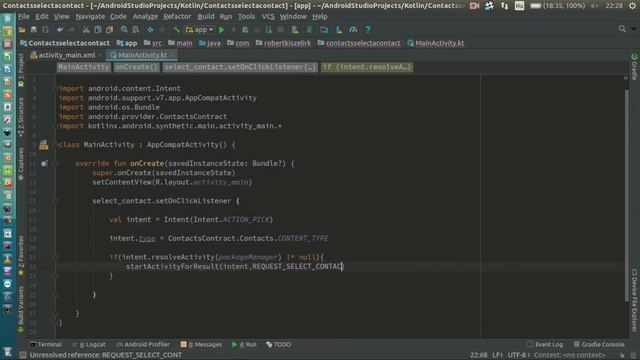The width and height of the screenshot is (640, 360).
Task: Collapse the onCreate function fold marker
Action: tap(56, 164)
